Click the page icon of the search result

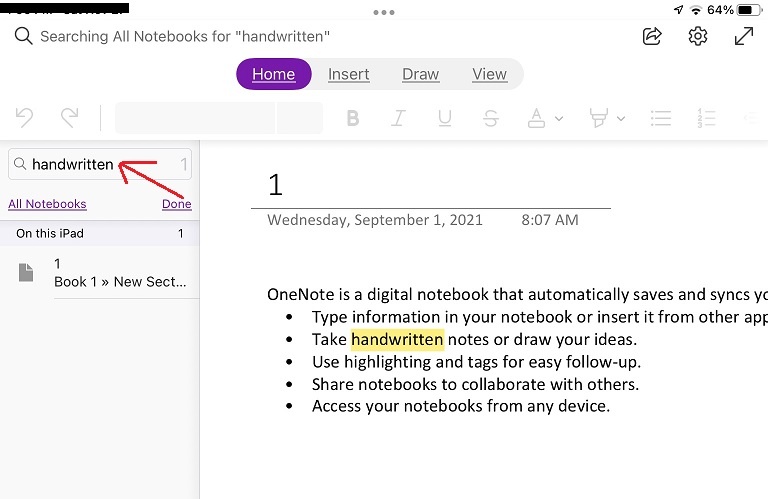[26, 272]
